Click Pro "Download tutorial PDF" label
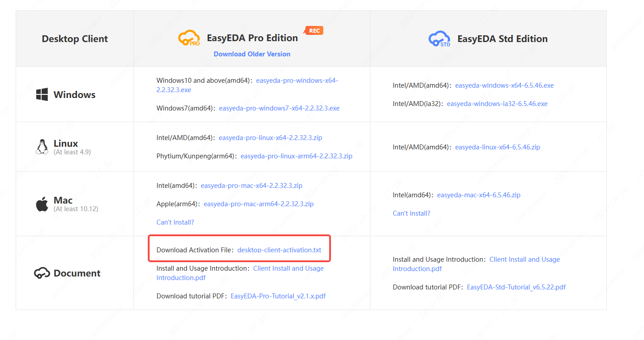 coord(192,296)
